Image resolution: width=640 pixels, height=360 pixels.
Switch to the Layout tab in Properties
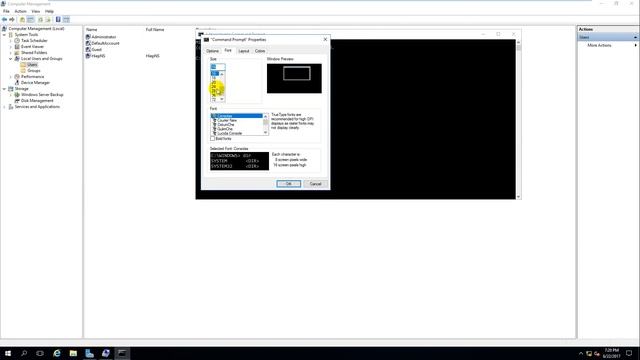coord(244,51)
